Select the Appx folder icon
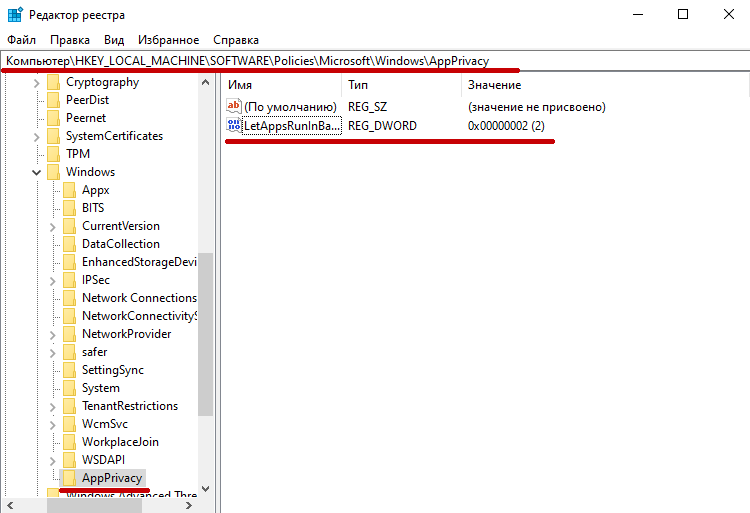 pyautogui.click(x=69, y=190)
